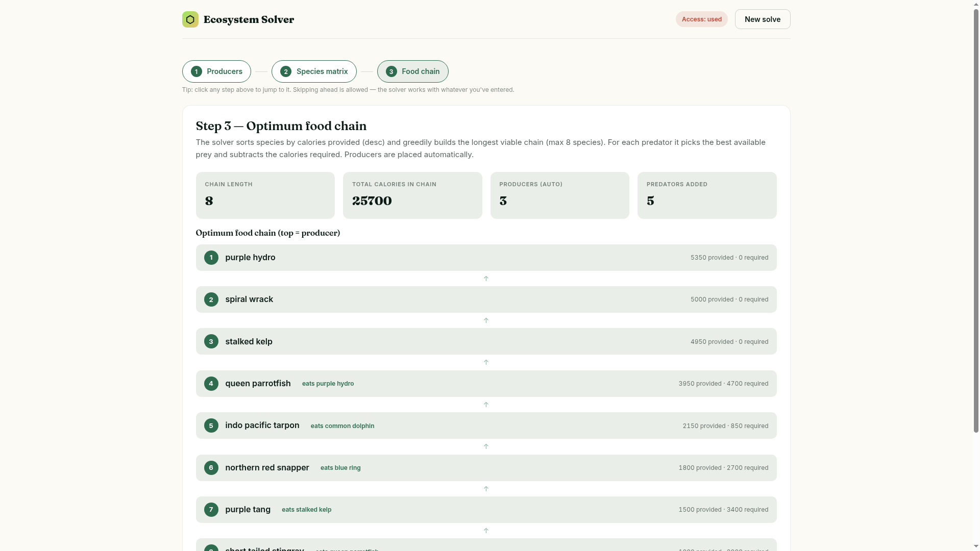Click the step number 3 circle in Food chain

(x=391, y=71)
